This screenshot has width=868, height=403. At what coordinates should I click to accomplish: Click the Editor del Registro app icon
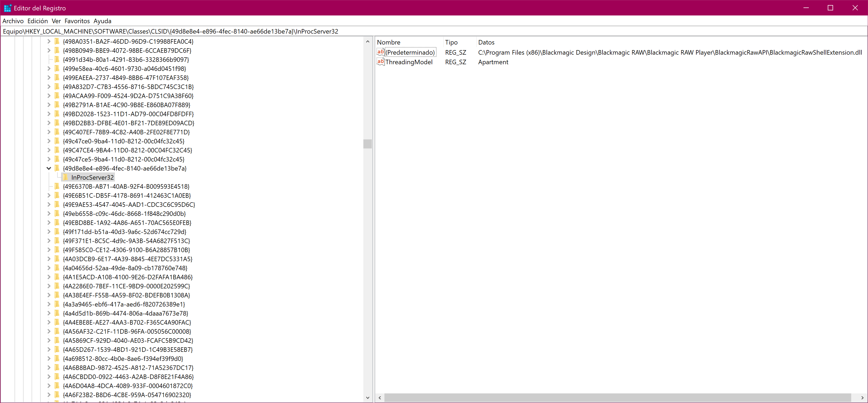pyautogui.click(x=7, y=8)
